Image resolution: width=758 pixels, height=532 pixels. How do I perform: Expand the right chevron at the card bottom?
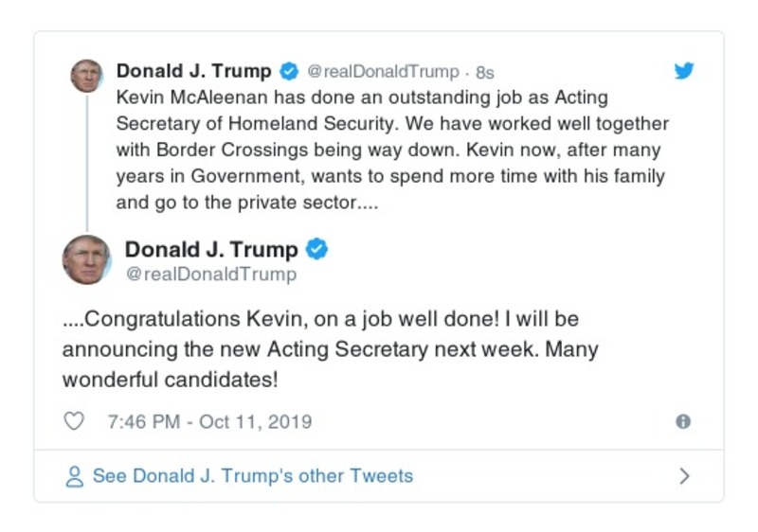click(685, 476)
